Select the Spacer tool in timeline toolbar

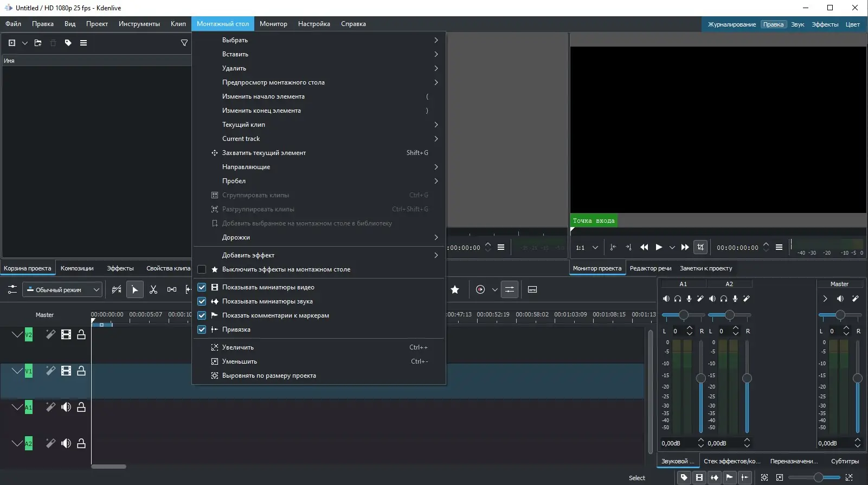(x=172, y=290)
